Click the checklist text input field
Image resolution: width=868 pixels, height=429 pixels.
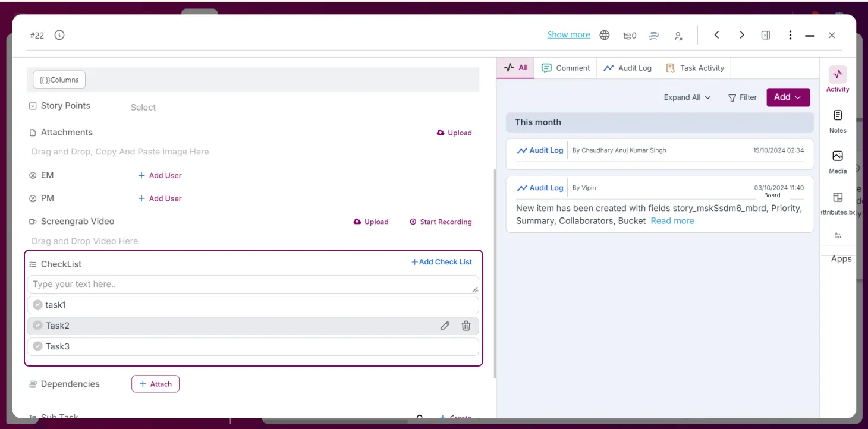[x=253, y=285]
